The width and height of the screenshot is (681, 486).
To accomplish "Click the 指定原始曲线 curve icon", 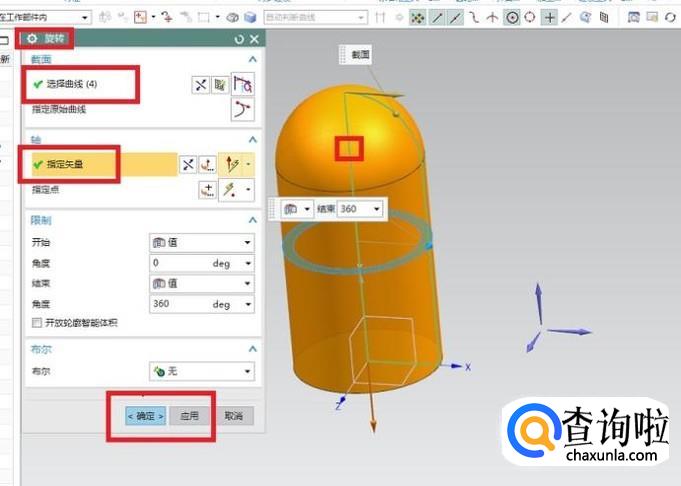I will tap(242, 109).
